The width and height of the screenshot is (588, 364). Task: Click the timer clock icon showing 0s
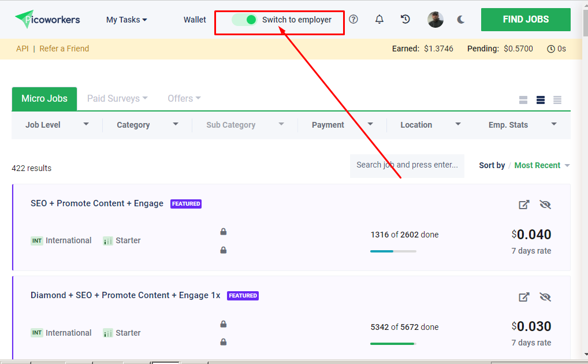point(551,49)
